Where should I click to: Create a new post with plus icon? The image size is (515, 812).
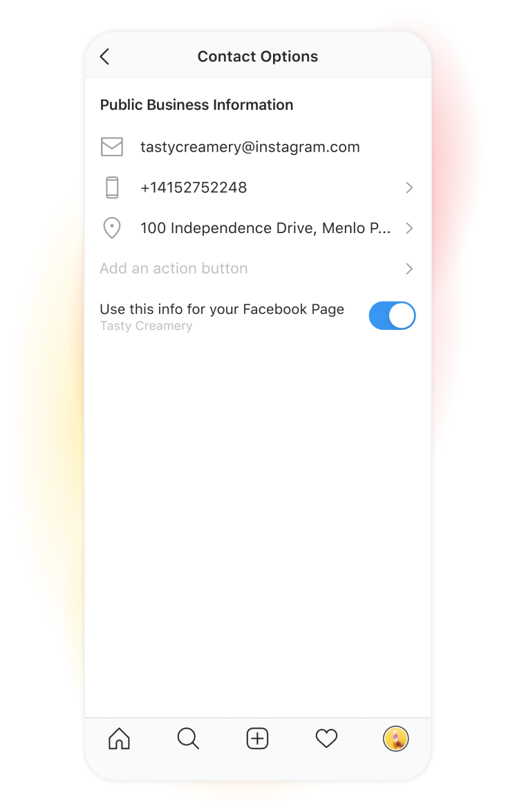[x=257, y=739]
